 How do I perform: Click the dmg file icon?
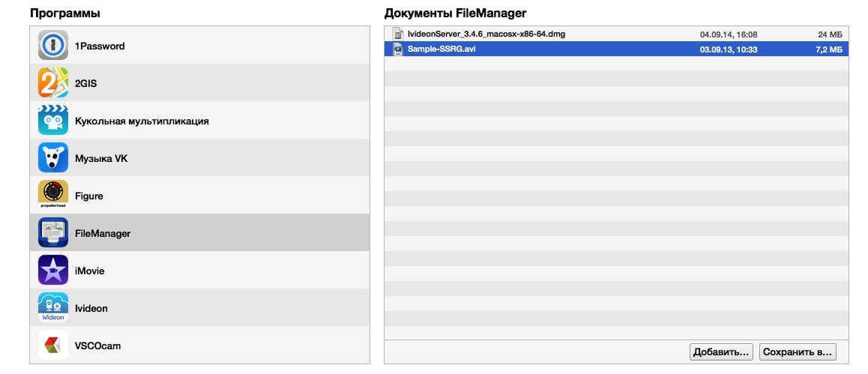coord(399,34)
